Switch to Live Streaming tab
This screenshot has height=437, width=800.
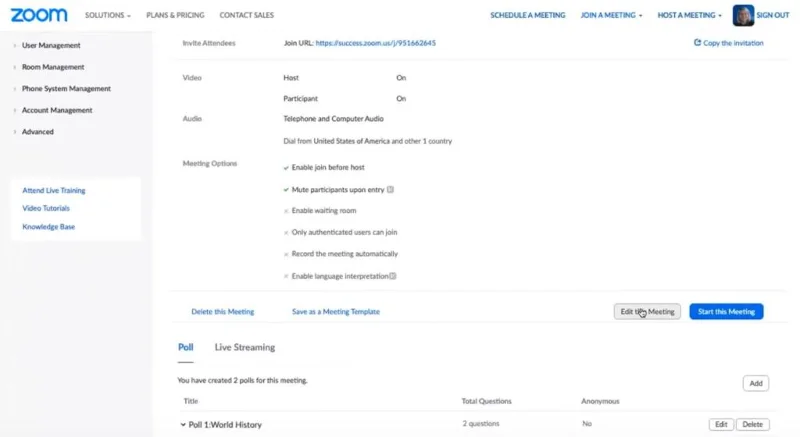244,347
